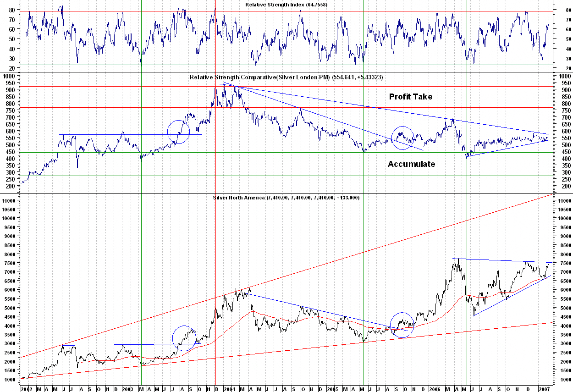Click the left-axis 950 label in comparative panel
573x392 pixels.
(11, 83)
